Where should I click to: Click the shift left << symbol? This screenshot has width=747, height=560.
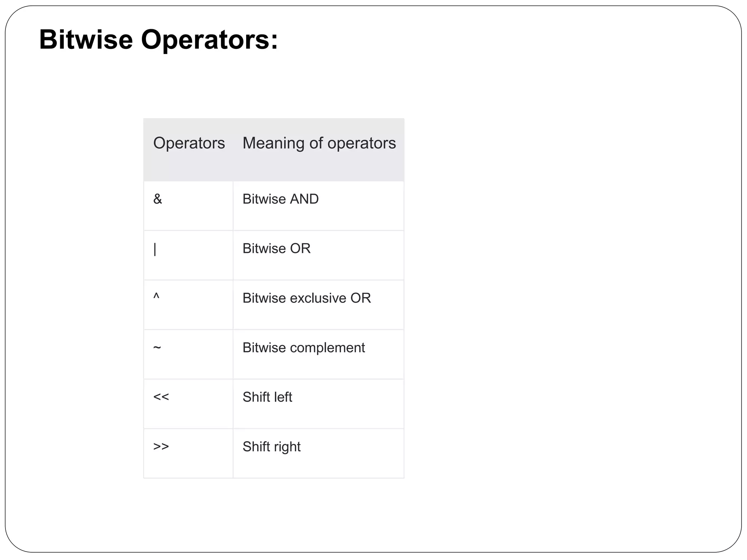pos(161,397)
